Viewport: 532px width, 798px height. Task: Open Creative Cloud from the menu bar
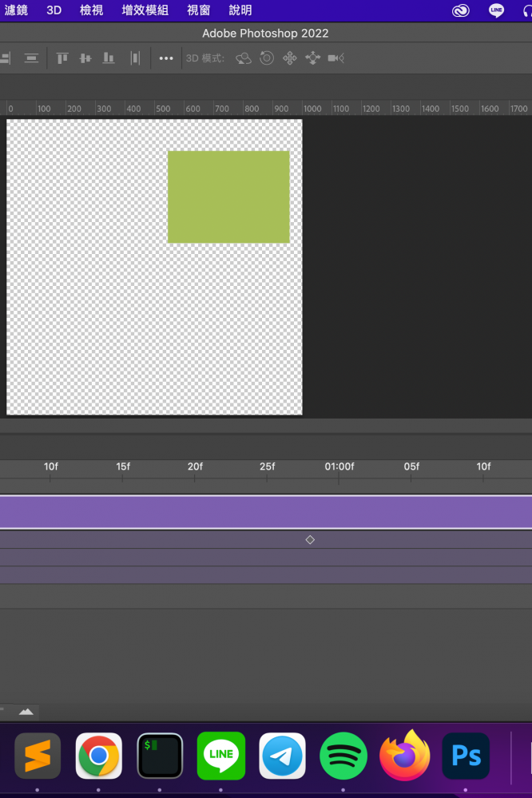point(461,10)
